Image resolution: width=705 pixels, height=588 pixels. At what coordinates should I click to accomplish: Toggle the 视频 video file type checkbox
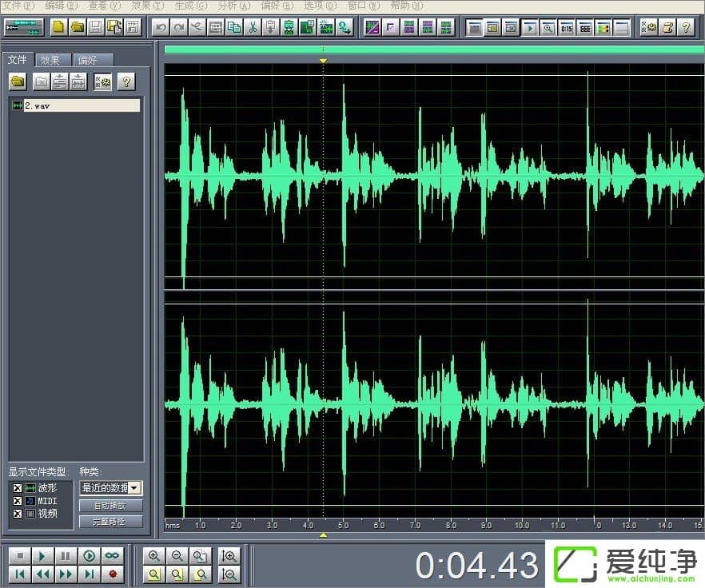18,514
